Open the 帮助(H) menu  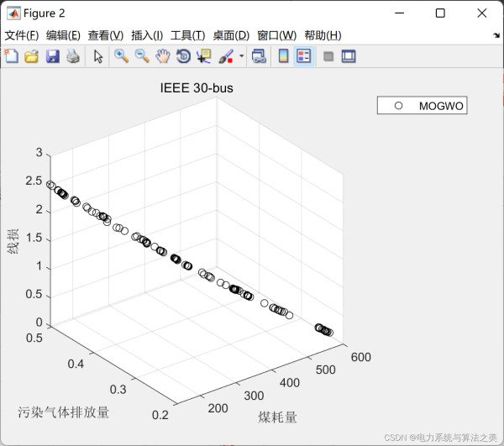click(x=323, y=35)
